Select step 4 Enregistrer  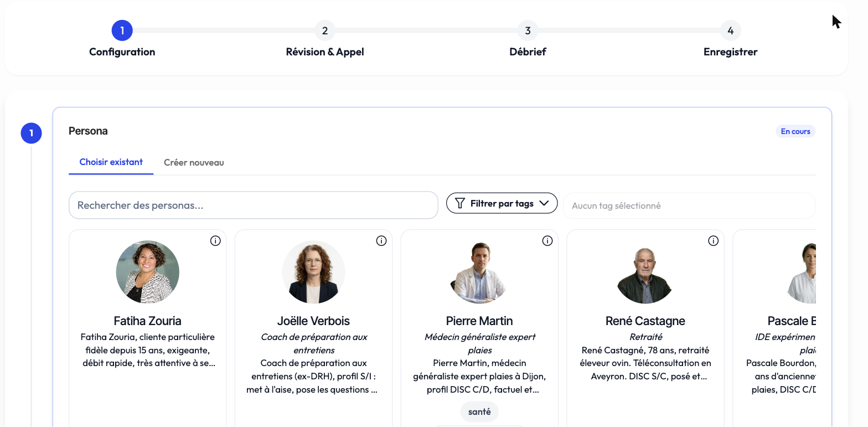click(x=730, y=30)
